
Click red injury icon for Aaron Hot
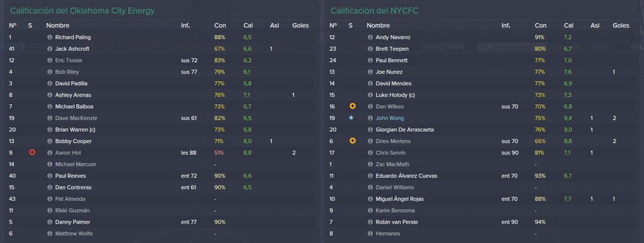tap(33, 153)
